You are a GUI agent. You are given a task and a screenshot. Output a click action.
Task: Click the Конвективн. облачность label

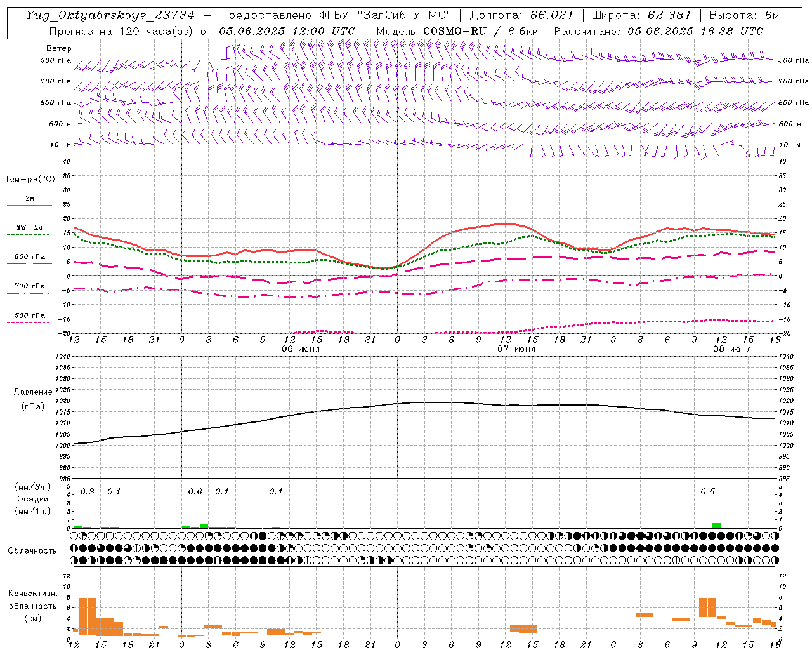32,599
